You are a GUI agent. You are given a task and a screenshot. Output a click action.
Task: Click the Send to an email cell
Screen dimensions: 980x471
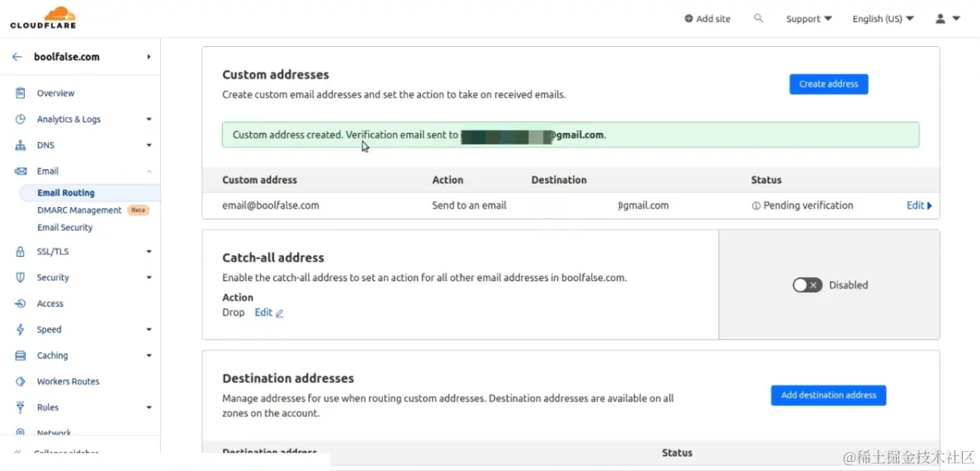coord(470,205)
